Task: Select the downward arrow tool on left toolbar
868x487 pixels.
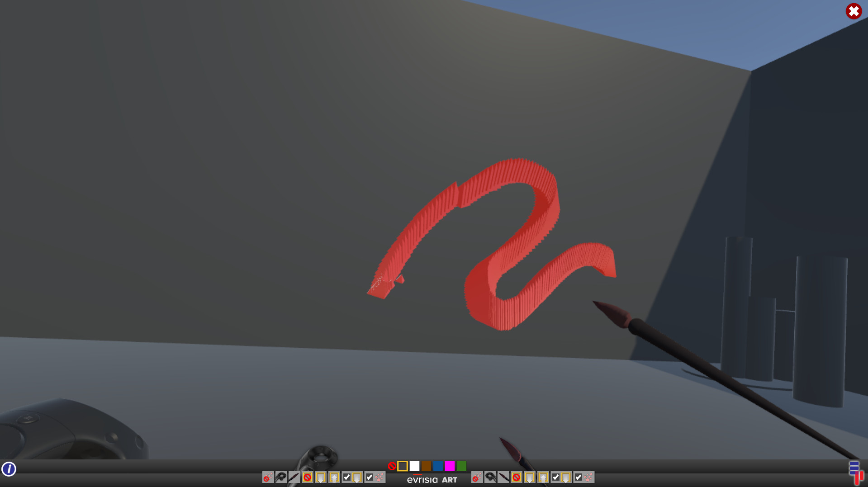Action: [x=320, y=478]
